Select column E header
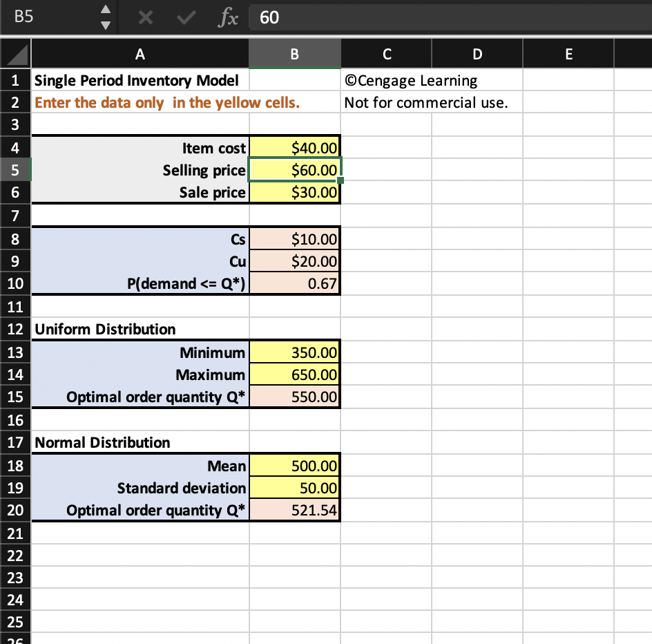This screenshot has width=652, height=644. click(568, 54)
